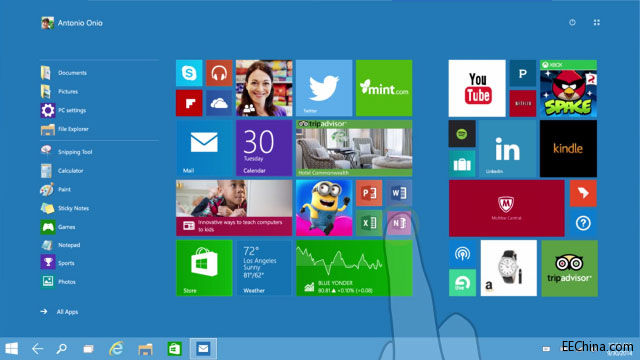Open PC settings
The image size is (640, 360).
(x=64, y=110)
